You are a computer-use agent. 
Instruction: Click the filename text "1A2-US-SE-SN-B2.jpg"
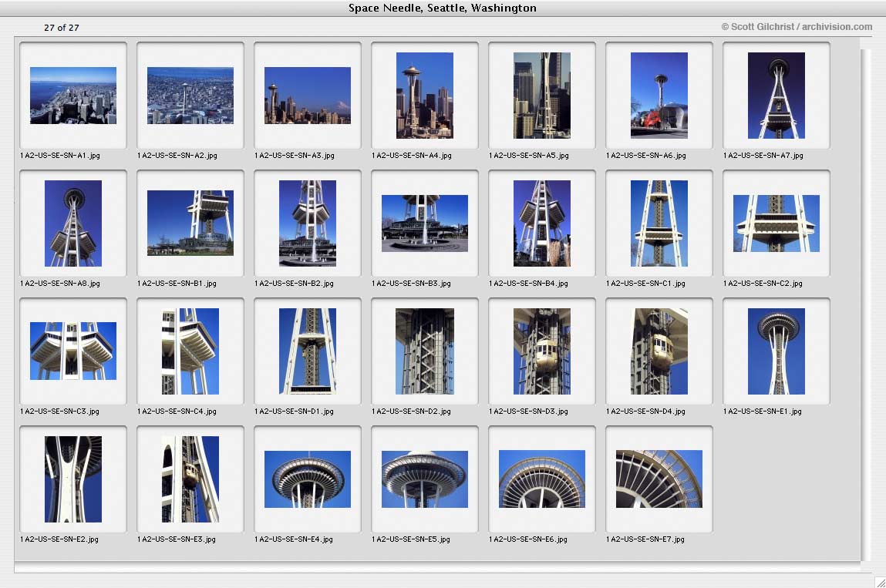point(294,284)
